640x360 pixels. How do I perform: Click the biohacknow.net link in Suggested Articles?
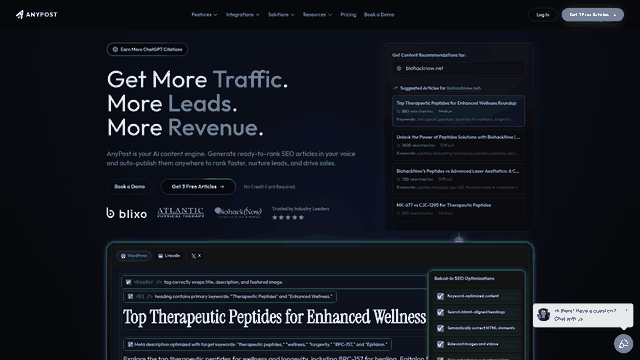pyautogui.click(x=464, y=88)
